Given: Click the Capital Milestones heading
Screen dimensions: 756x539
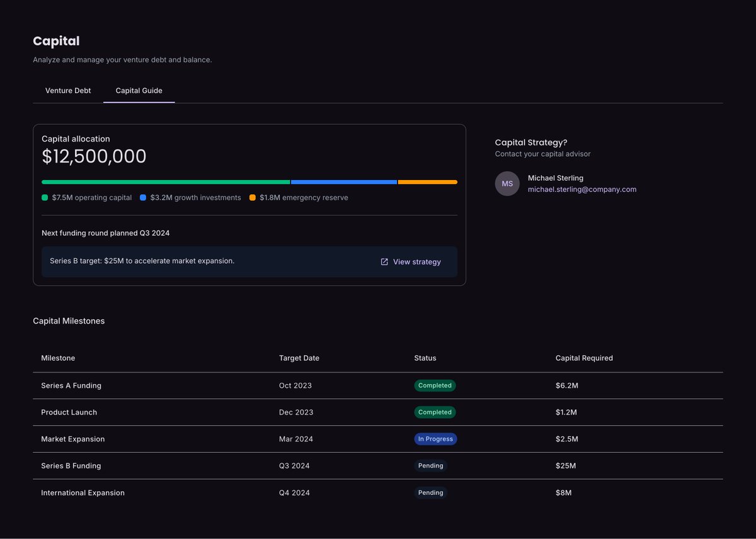Looking at the screenshot, I should coord(69,321).
